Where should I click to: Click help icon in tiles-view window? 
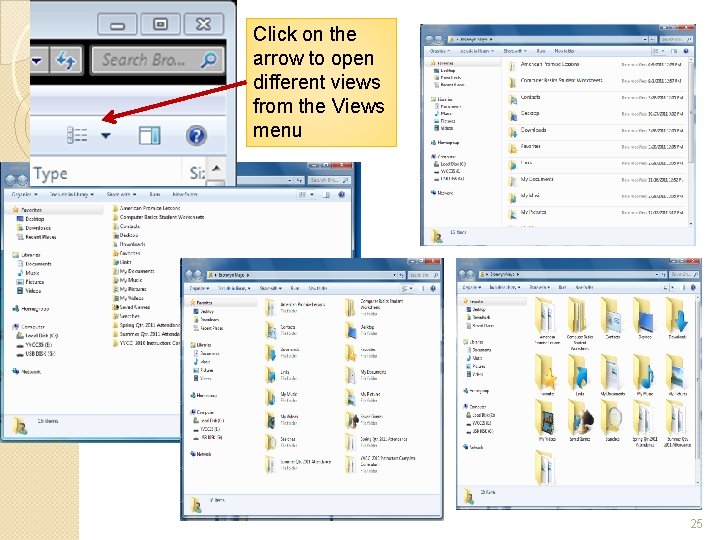click(433, 288)
